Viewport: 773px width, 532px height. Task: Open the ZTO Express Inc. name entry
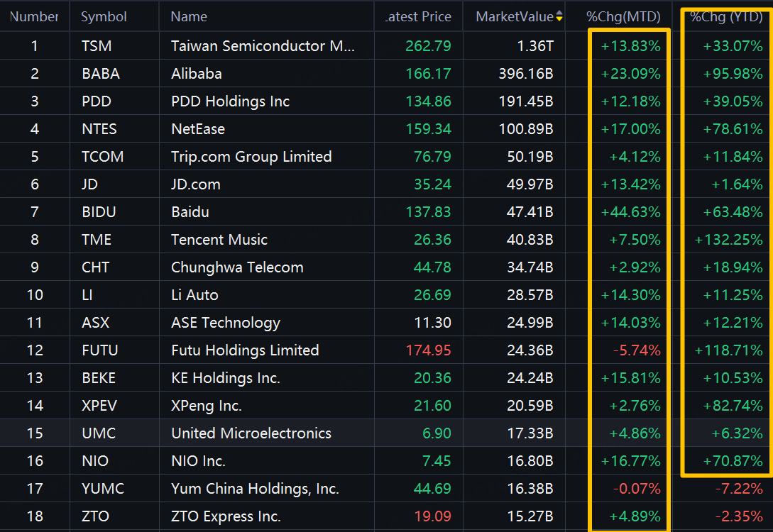[x=226, y=516]
